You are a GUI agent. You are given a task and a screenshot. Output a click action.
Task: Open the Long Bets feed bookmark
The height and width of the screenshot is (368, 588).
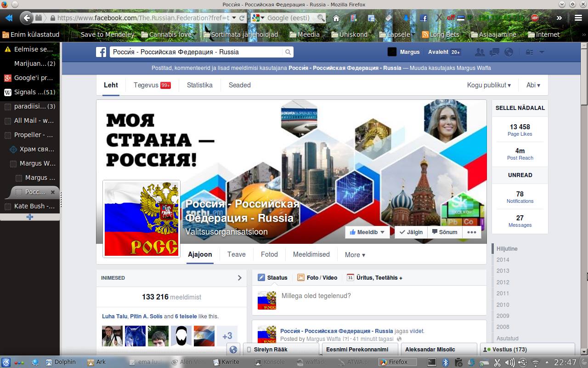coord(441,34)
